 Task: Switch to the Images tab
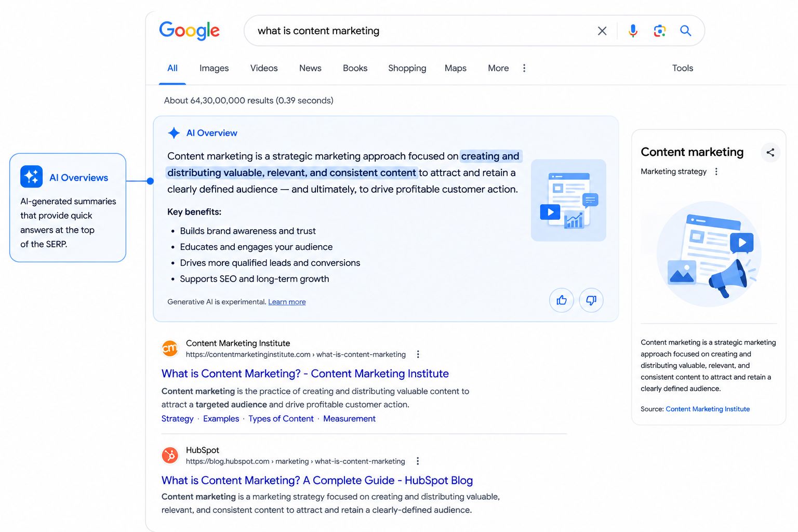(x=214, y=68)
